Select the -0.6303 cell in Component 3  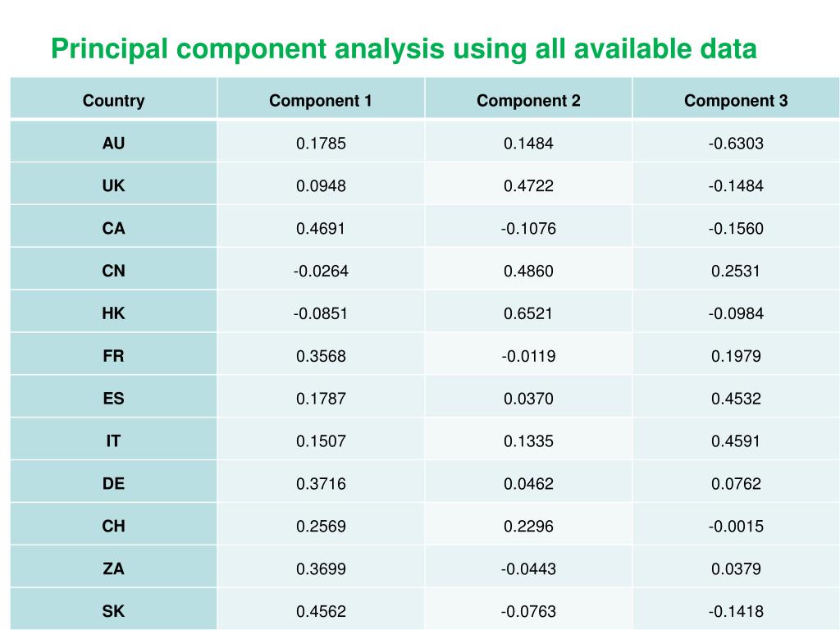pos(736,144)
